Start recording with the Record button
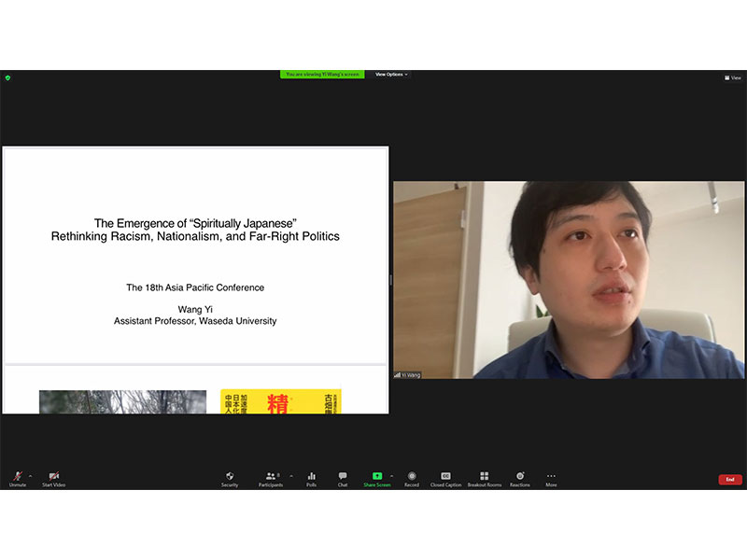The height and width of the screenshot is (560, 747). (412, 478)
